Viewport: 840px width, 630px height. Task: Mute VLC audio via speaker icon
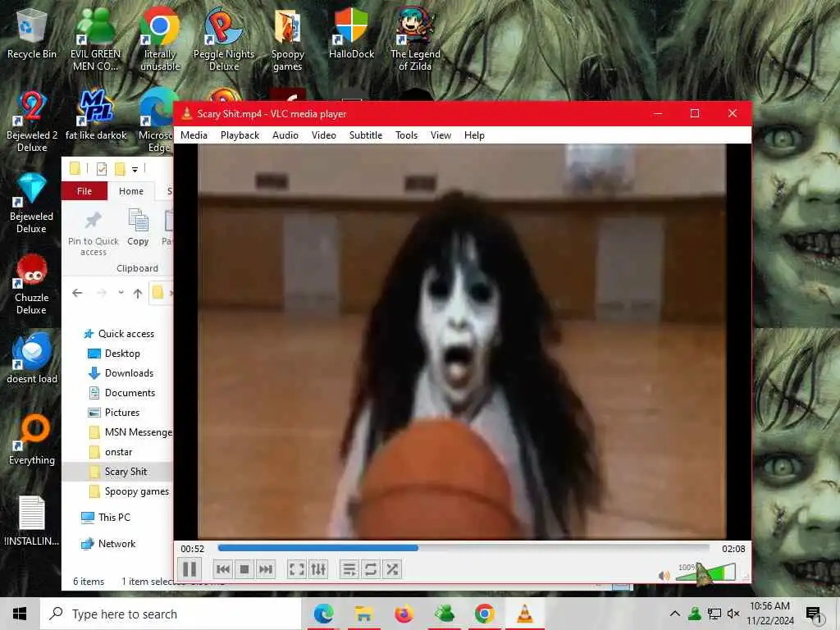tap(664, 575)
